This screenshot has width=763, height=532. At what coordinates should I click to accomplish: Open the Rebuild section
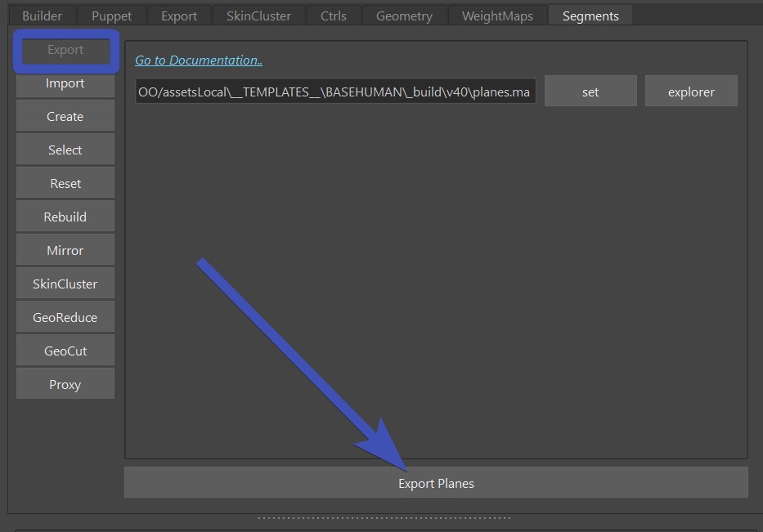coord(65,217)
